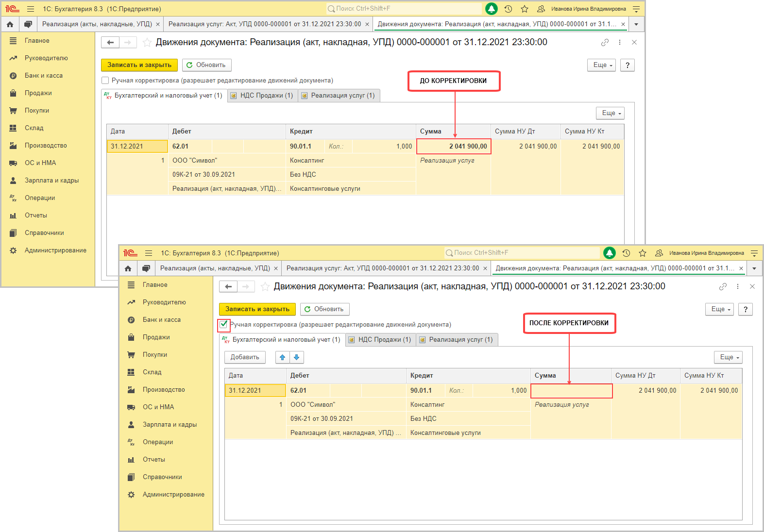Open Главное section in back window sidebar
Screen dimensions: 764x532
click(x=37, y=41)
